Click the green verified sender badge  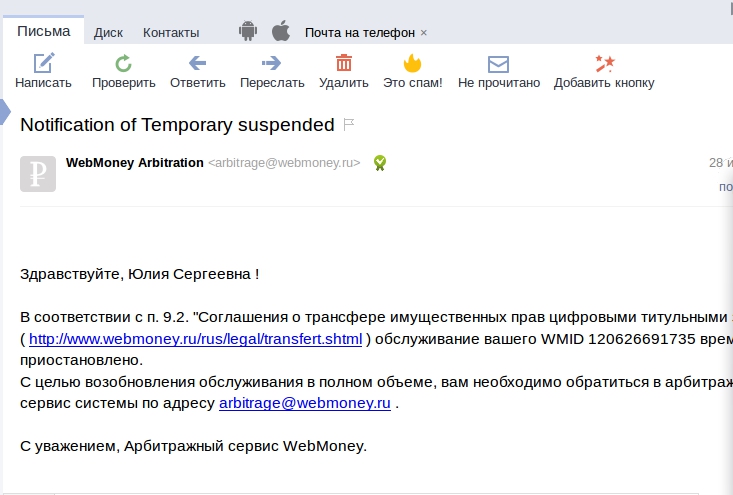click(x=380, y=163)
